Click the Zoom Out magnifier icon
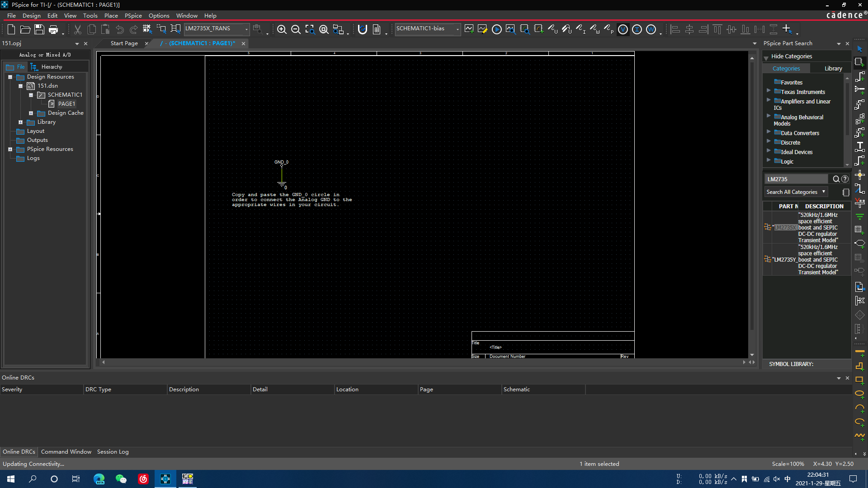 point(296,29)
